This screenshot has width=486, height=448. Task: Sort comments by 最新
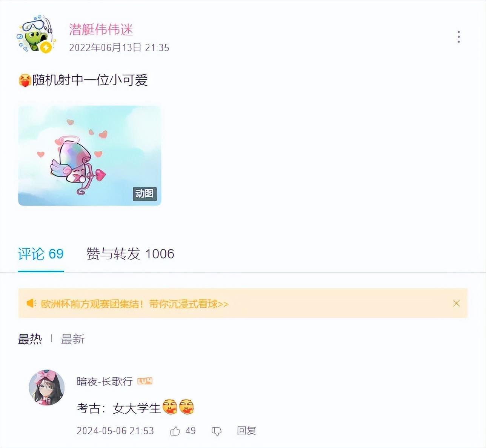coord(73,339)
